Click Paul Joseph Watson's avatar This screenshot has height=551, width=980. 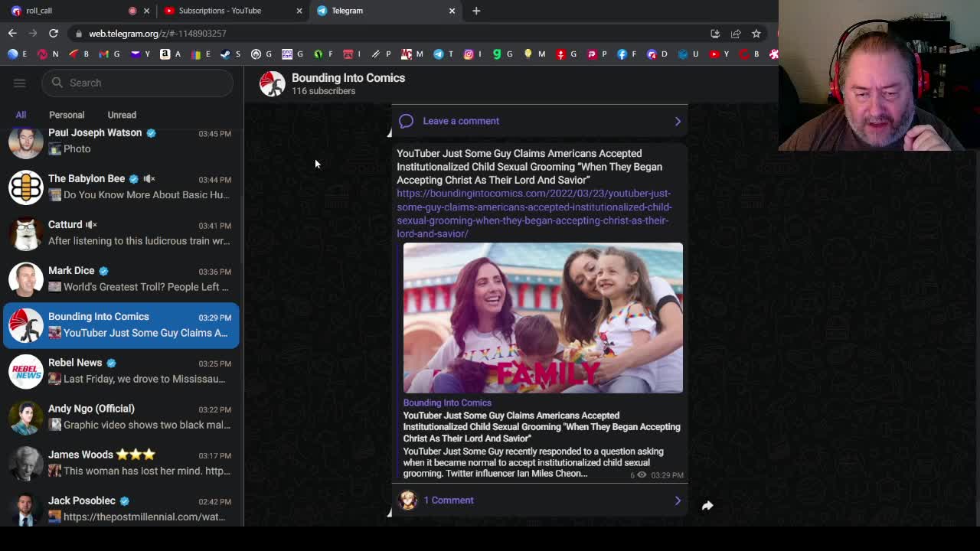point(26,142)
